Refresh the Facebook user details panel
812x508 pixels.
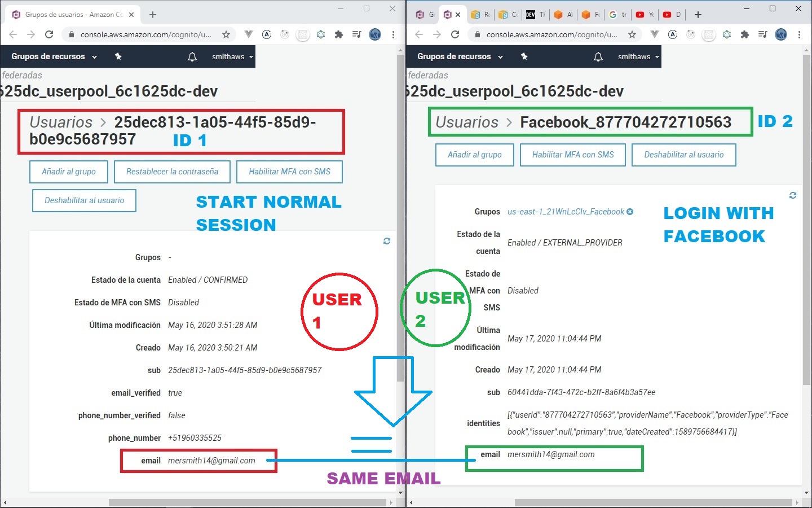(793, 195)
